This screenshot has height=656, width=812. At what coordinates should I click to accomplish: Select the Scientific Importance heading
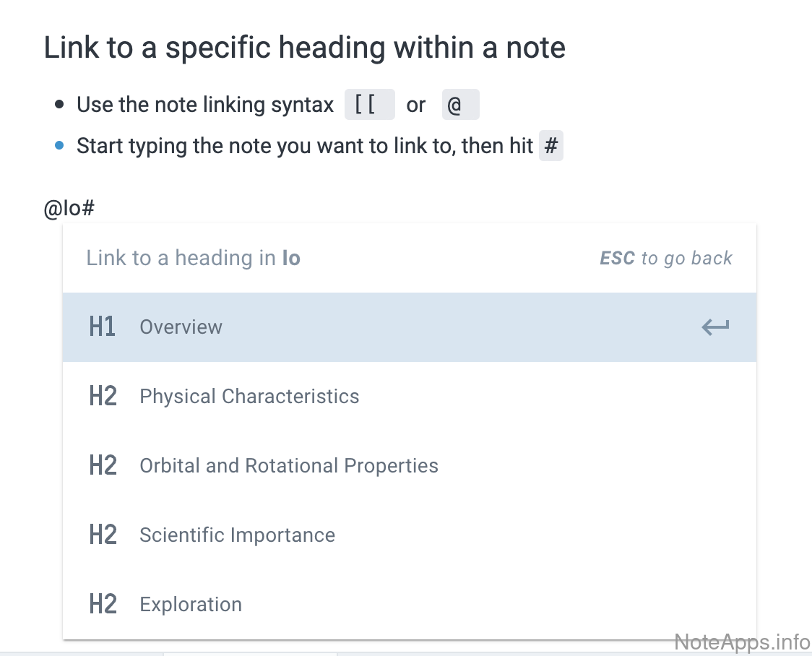[237, 535]
